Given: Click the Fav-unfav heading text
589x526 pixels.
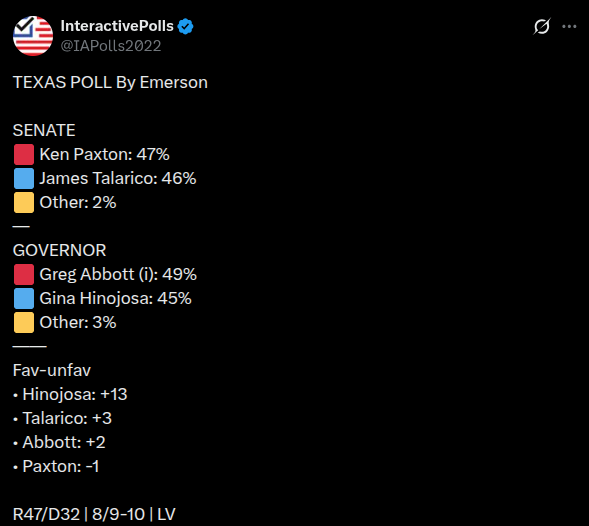Looking at the screenshot, I should click(52, 370).
